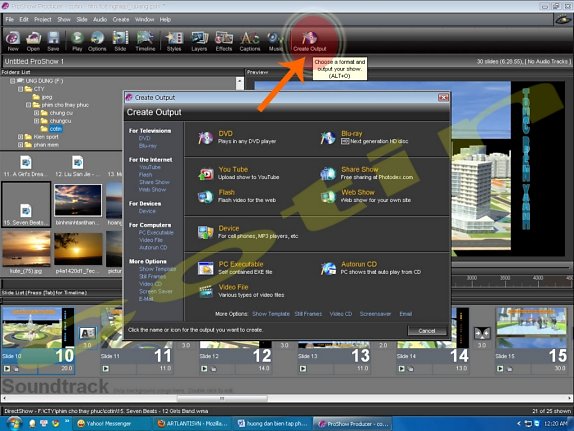Open the Audio menu
This screenshot has height=431, width=574.
[100, 19]
